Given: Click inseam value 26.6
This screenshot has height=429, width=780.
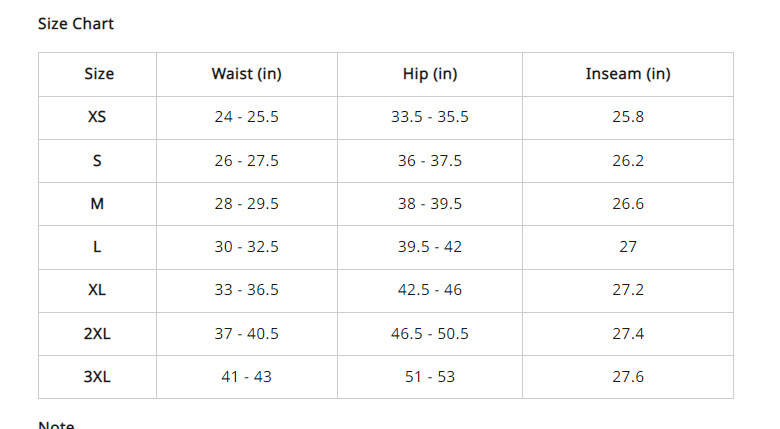Looking at the screenshot, I should pyautogui.click(x=627, y=204).
